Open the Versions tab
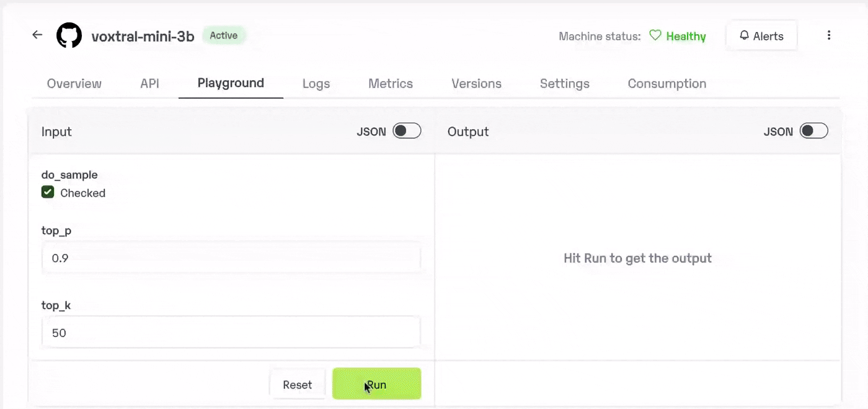This screenshot has width=868, height=409. [476, 84]
